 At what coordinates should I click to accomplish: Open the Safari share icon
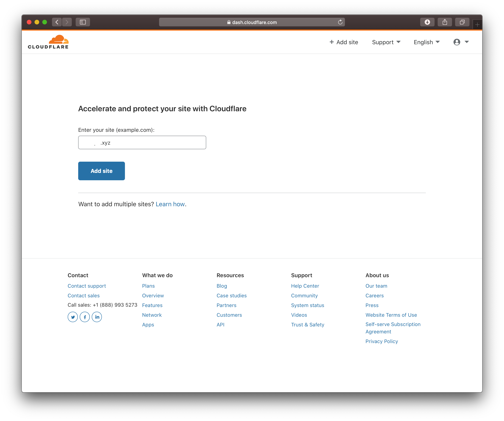click(x=445, y=22)
